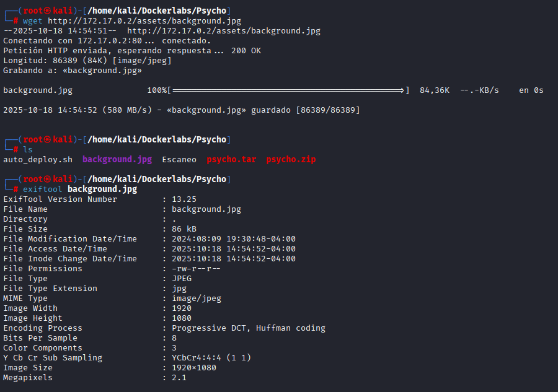The width and height of the screenshot is (558, 392).
Task: Click the wget download progress bar
Action: [288, 90]
